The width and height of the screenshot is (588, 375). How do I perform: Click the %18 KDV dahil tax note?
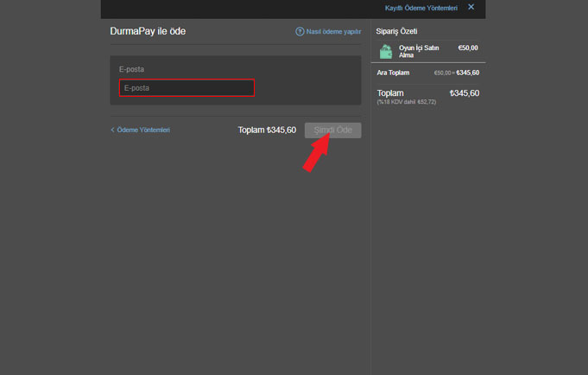[407, 102]
